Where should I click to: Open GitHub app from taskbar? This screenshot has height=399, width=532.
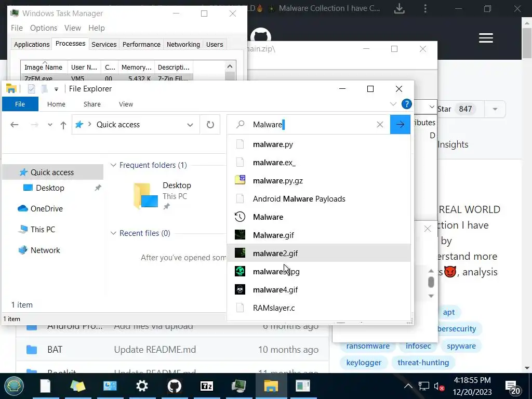[x=175, y=386]
